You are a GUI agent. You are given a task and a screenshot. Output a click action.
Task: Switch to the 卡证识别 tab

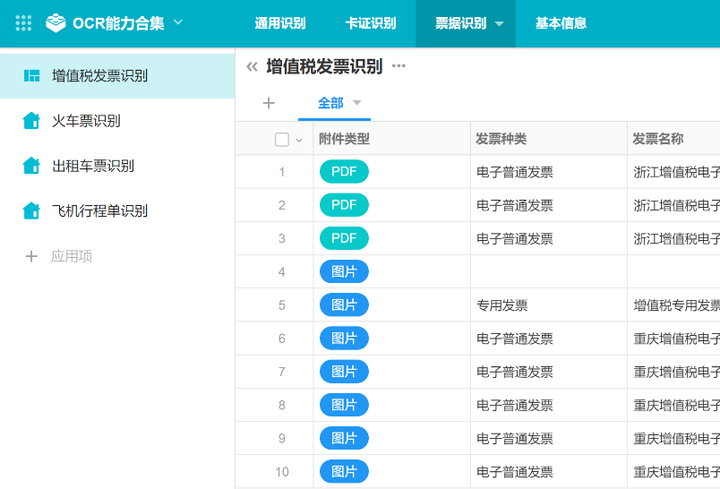coord(370,23)
